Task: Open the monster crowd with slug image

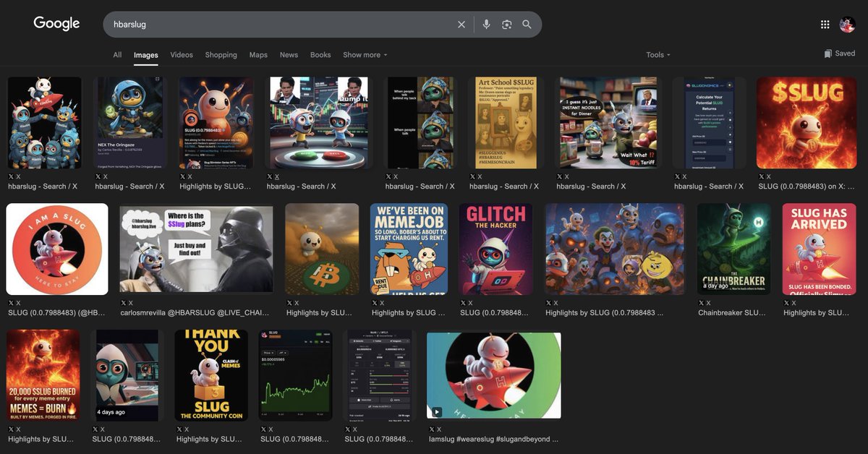Action: point(615,249)
